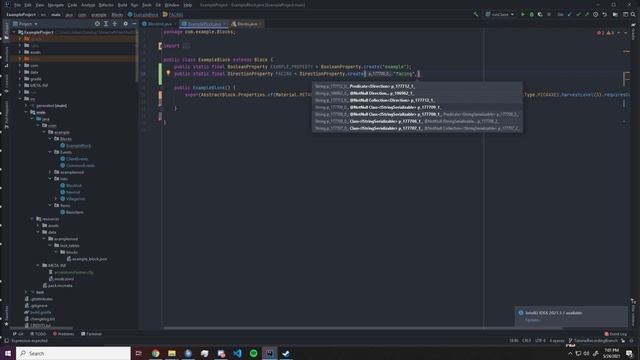Expand the folded import statement in the editor
The height and width of the screenshot is (360, 640).
tap(186, 46)
